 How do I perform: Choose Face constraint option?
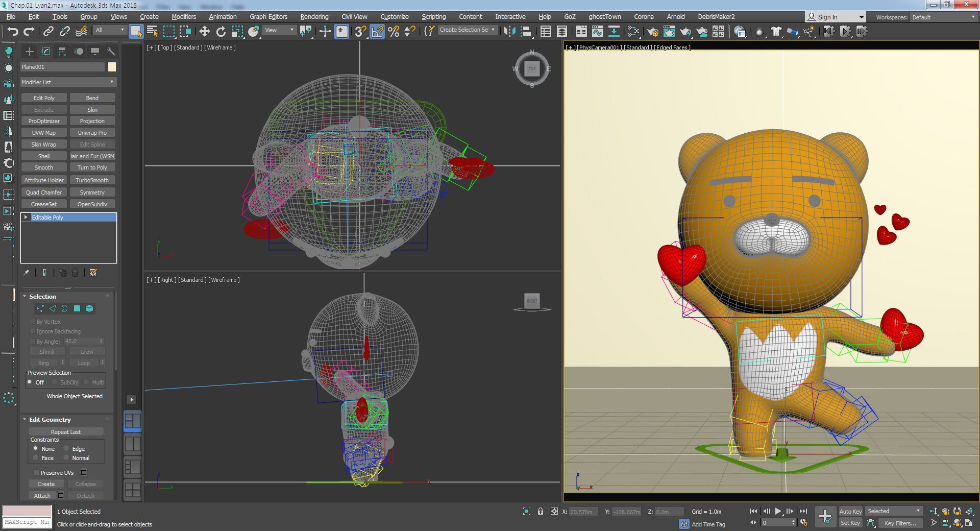36,458
